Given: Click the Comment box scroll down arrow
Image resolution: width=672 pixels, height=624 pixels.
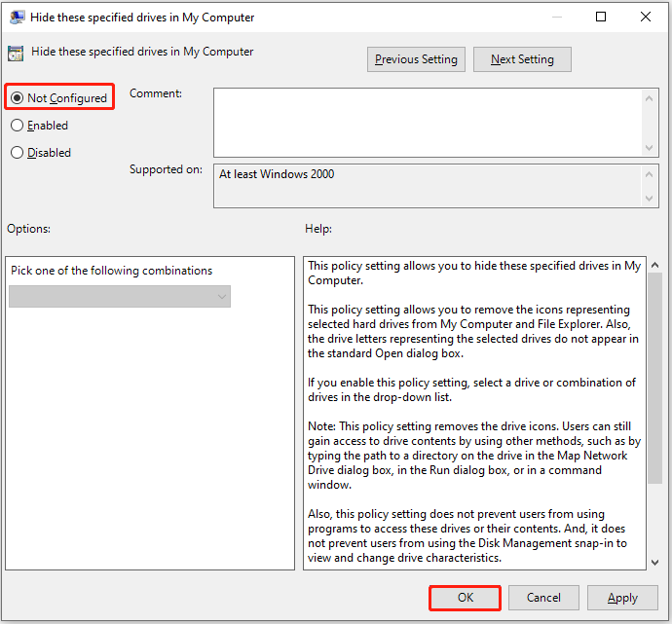Looking at the screenshot, I should 649,148.
